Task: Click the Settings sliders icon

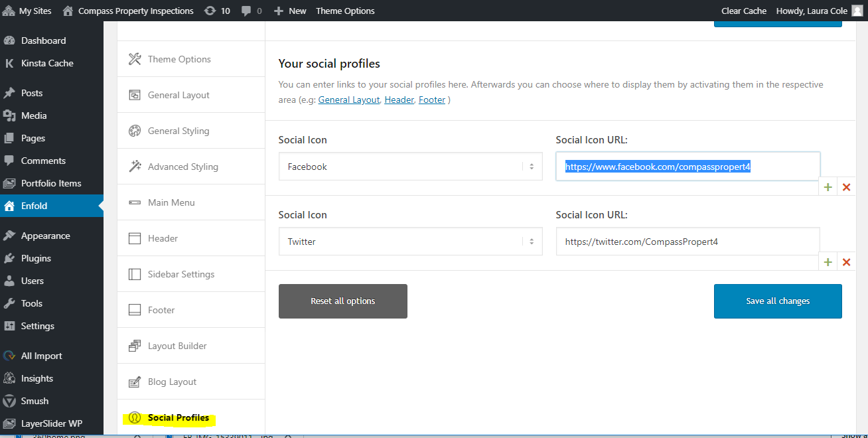Action: [9, 326]
